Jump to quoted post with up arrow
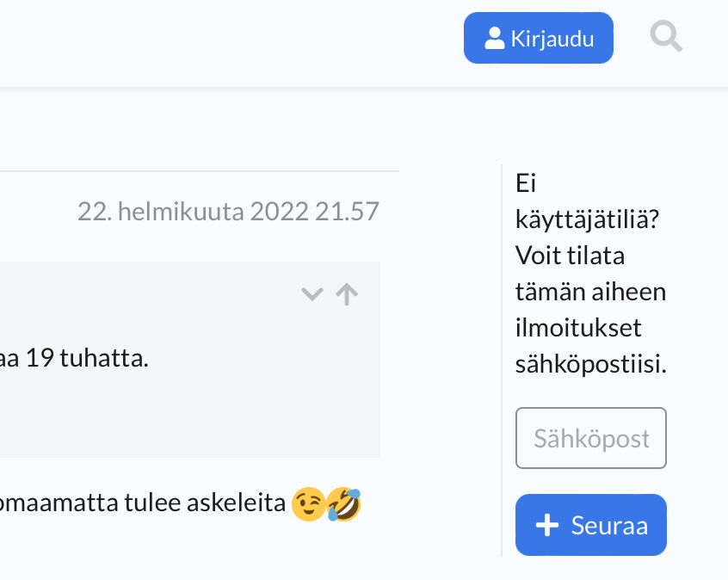 347,294
